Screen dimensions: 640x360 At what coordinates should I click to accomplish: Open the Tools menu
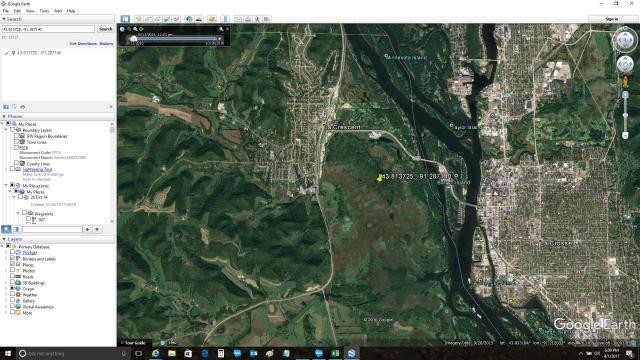(x=44, y=11)
